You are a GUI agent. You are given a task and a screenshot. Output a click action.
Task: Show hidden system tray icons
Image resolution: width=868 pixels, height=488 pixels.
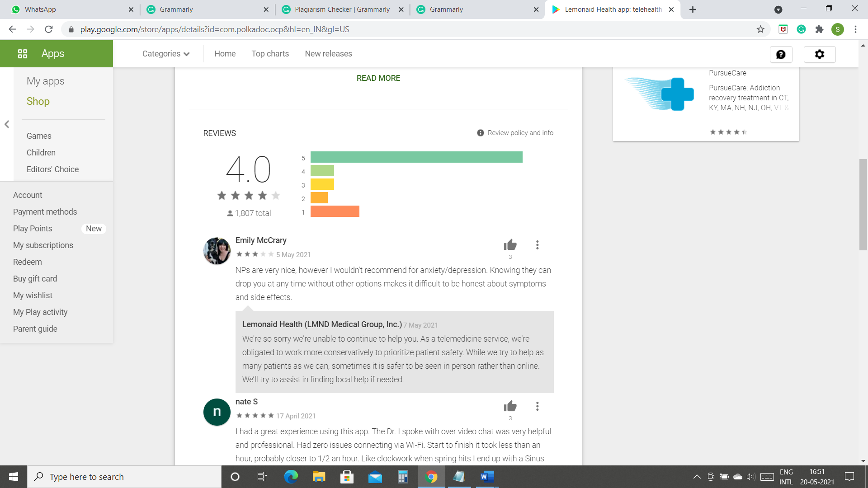[697, 477]
